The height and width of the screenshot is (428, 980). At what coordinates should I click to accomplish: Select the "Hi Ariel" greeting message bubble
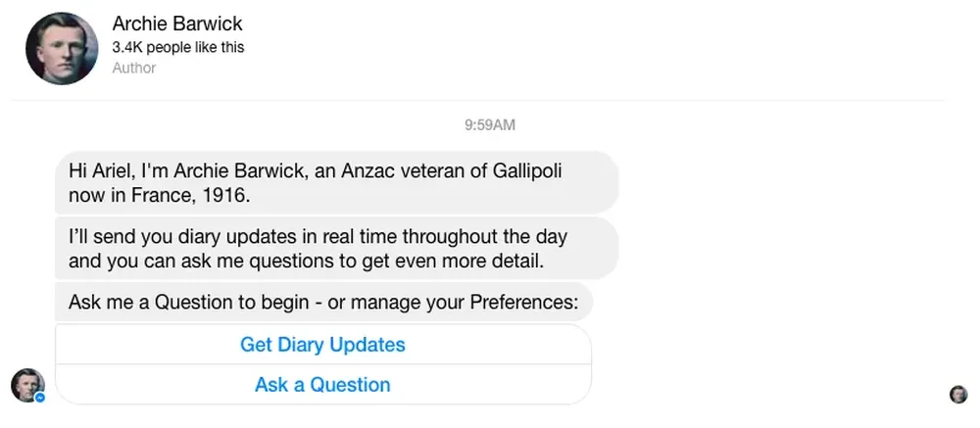click(335, 182)
